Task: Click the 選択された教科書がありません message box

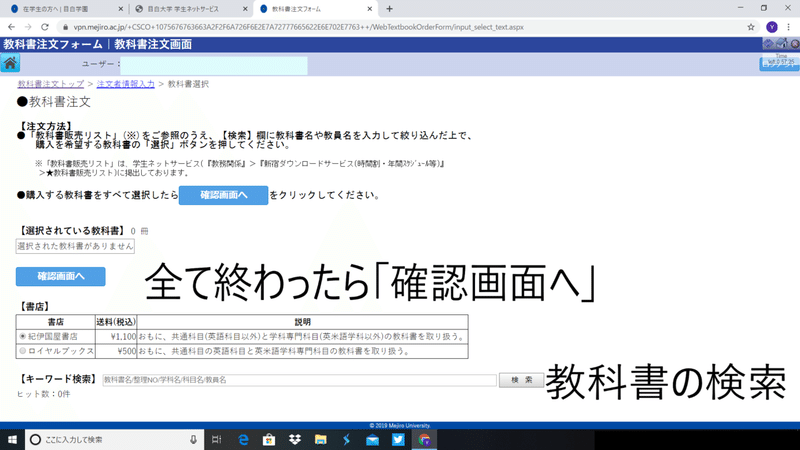Action: coord(75,246)
